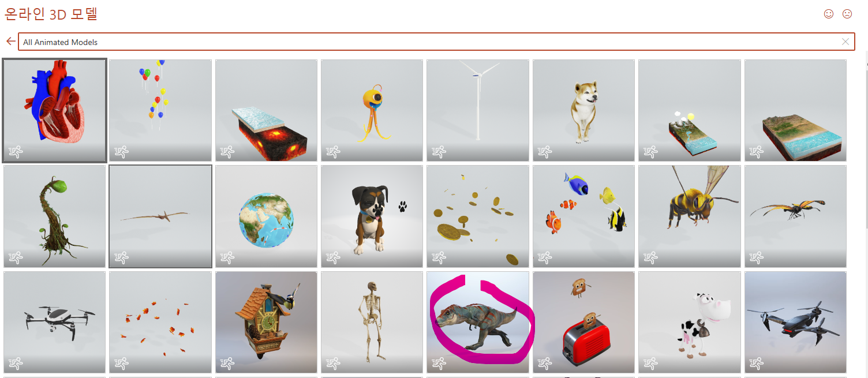This screenshot has height=378, width=868.
Task: Select the walking skeleton model
Action: [372, 323]
